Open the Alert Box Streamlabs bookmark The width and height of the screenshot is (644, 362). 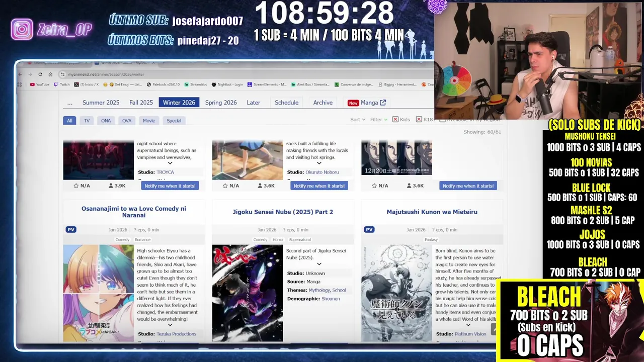pyautogui.click(x=310, y=84)
